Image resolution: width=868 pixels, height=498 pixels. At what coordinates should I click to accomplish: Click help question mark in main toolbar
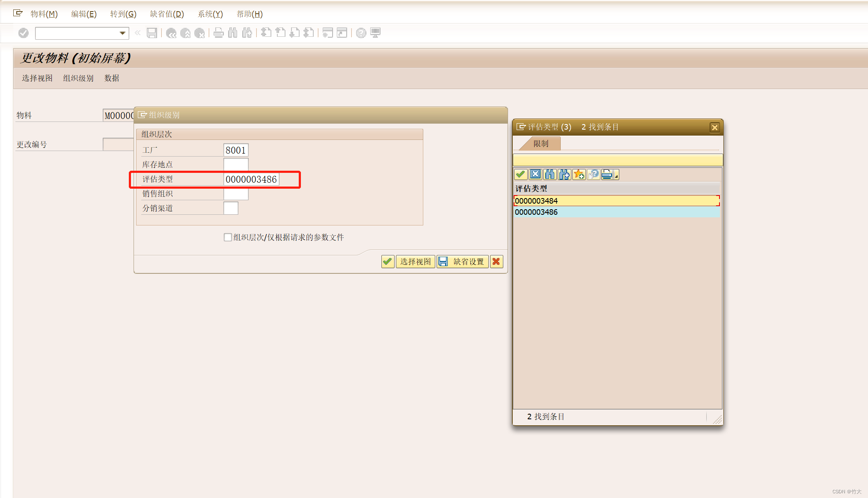click(x=361, y=33)
